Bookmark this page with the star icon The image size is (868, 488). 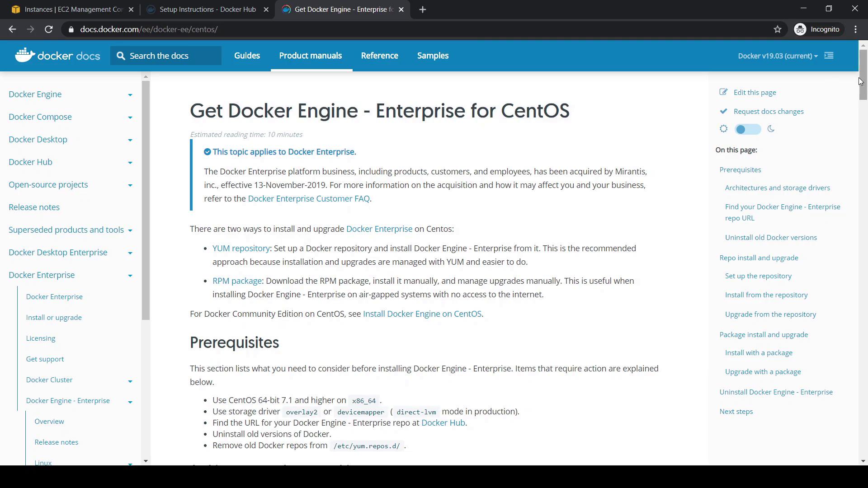click(x=778, y=29)
